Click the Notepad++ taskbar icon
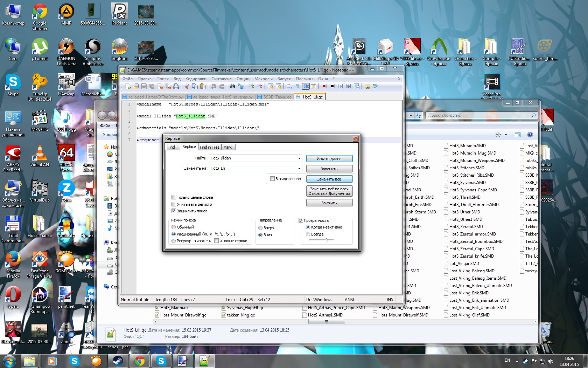The height and width of the screenshot is (368, 588). tap(204, 361)
